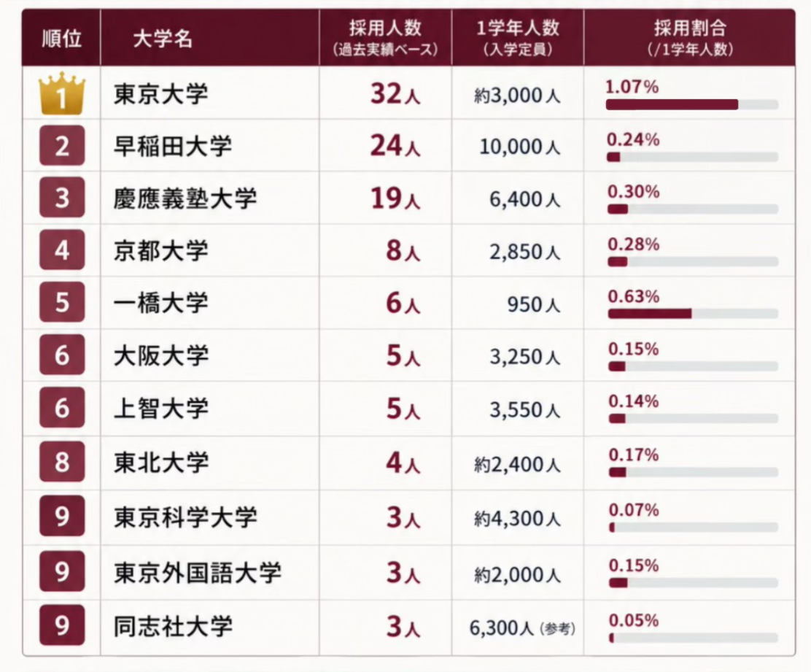Click the rank 8 badge icon
This screenshot has height=672, width=811.
tap(61, 461)
